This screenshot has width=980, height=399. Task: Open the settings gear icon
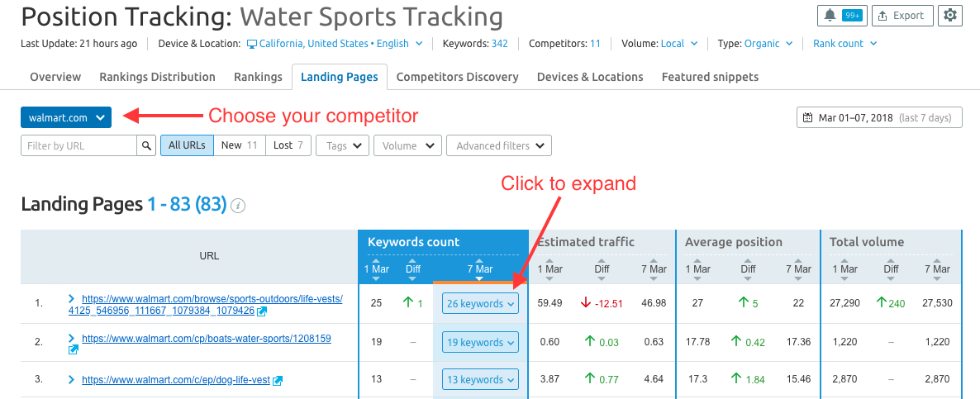[x=950, y=16]
